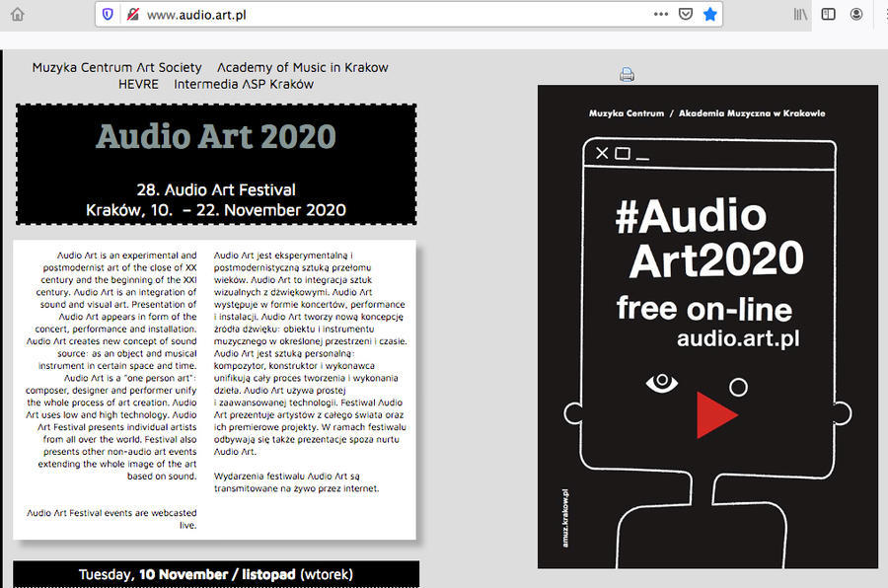This screenshot has height=588, width=888.
Task: Show the insecure connection padlock info
Action: (x=133, y=14)
